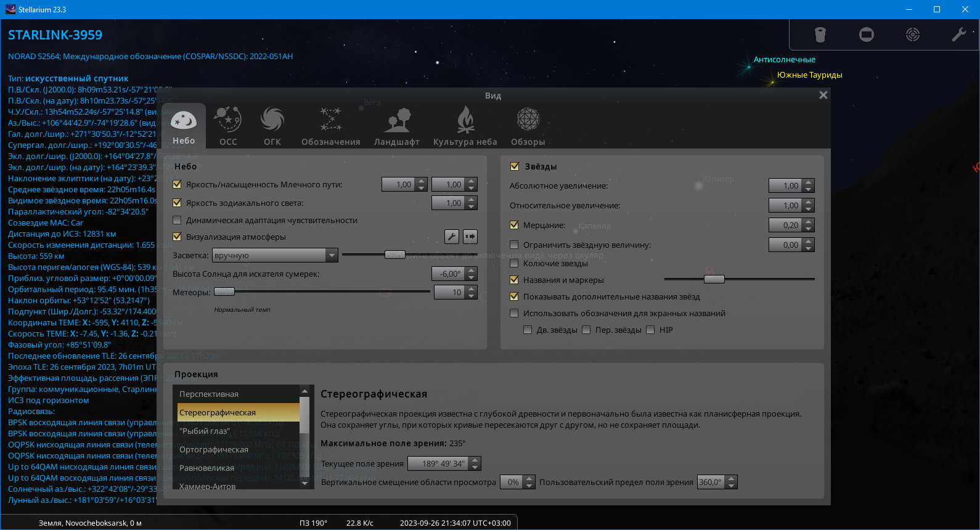Open the Обзоры surveys tab
The width and height of the screenshot is (980, 530).
coord(528,126)
